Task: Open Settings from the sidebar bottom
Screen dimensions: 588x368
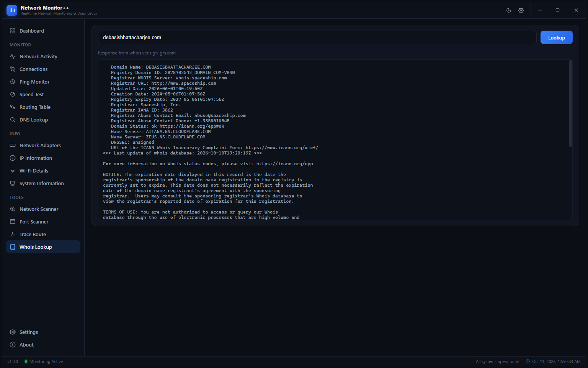Action: coord(43,332)
